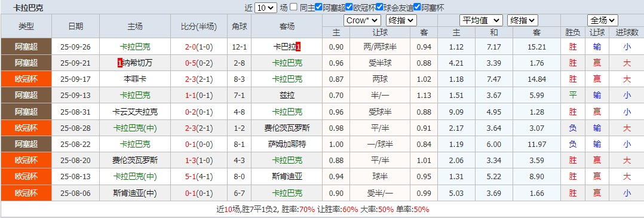The image size is (644, 218).
Task: Click the 两/两球半 handicap cell
Action: tap(381, 47)
